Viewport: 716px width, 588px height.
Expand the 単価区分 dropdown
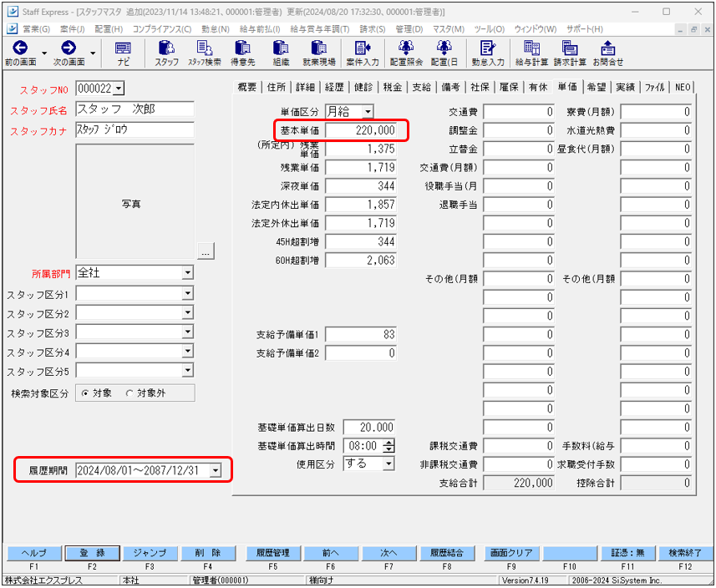(368, 112)
